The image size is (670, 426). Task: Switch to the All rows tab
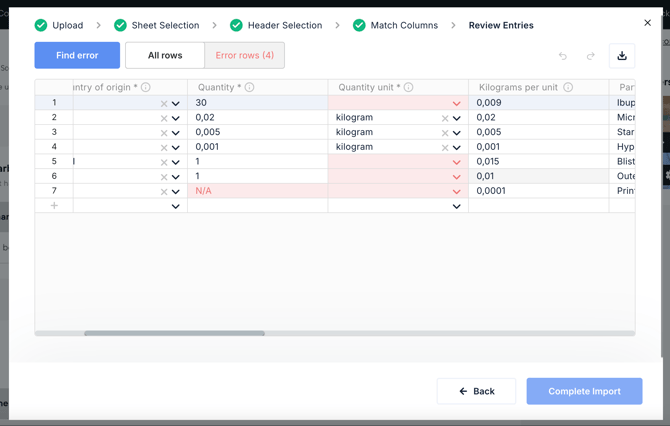(165, 55)
